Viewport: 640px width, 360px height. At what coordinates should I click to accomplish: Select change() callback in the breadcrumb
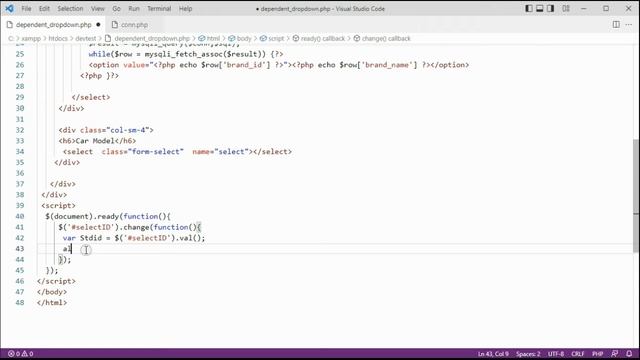point(386,38)
